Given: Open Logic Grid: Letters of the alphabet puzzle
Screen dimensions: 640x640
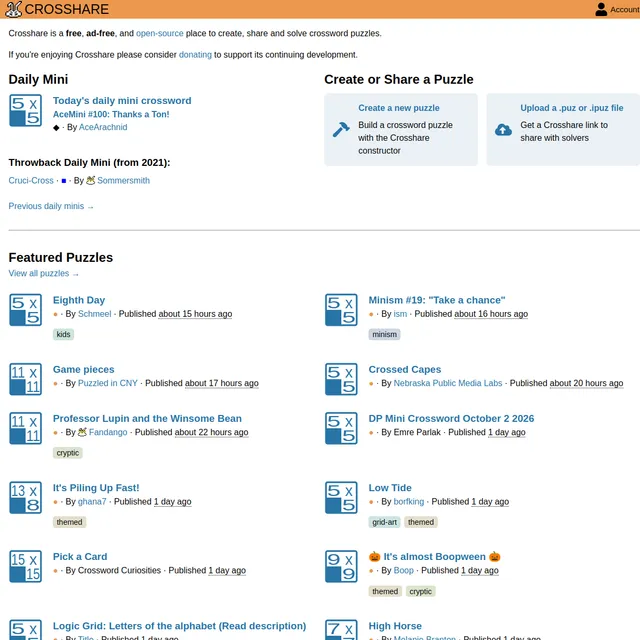Looking at the screenshot, I should 180,626.
